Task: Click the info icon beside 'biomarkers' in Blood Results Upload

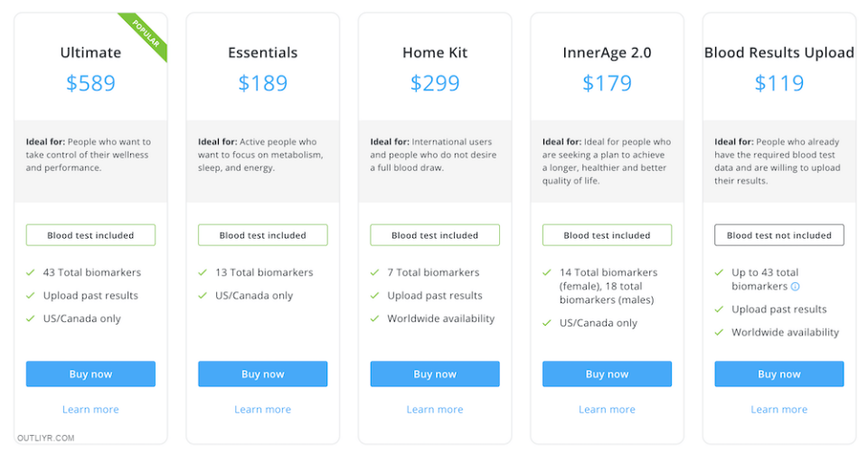Action: click(x=796, y=287)
